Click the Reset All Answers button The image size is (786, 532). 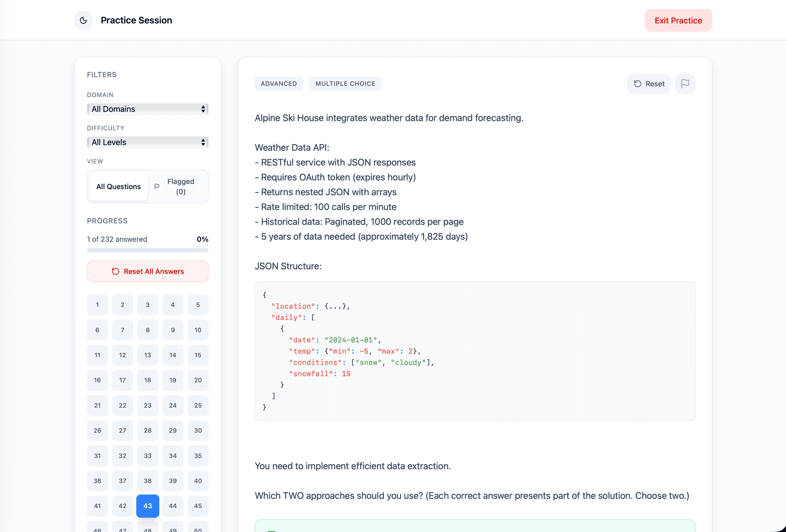click(148, 271)
